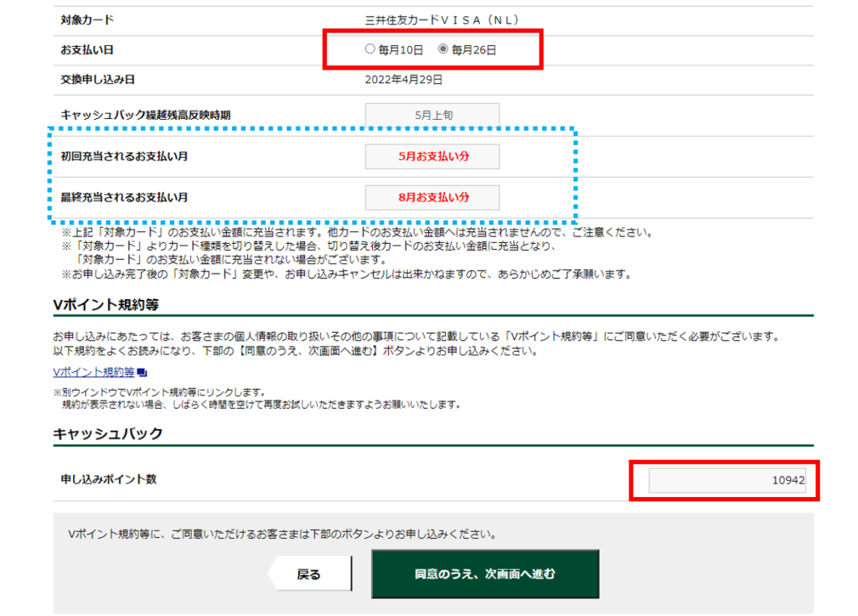Click the キャッシュバック section heading
This screenshot has height=616, width=858.
tap(107, 433)
